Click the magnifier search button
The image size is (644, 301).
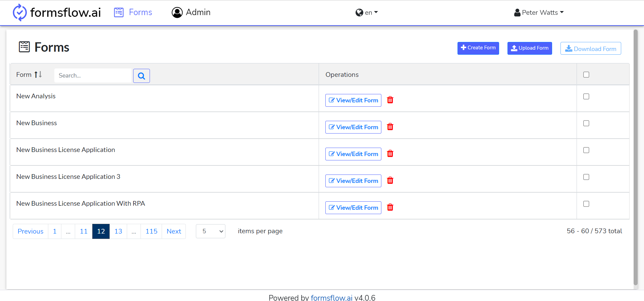pos(142,76)
